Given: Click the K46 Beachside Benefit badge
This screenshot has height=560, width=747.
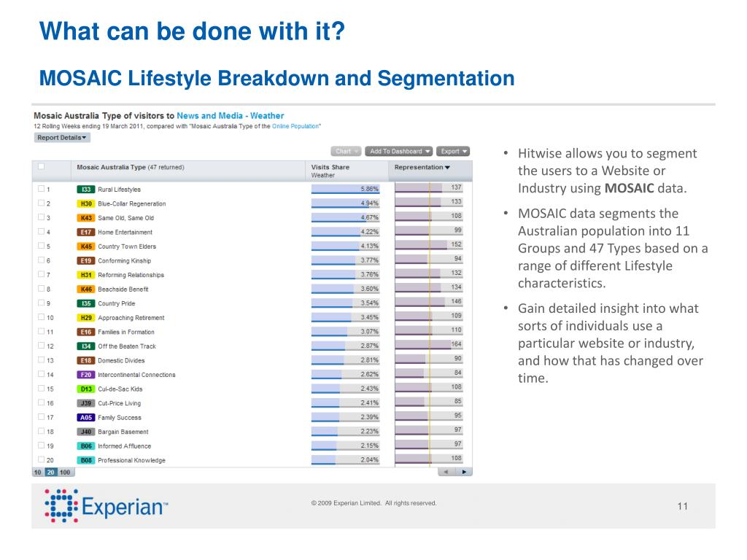Looking at the screenshot, I should coord(86,289).
